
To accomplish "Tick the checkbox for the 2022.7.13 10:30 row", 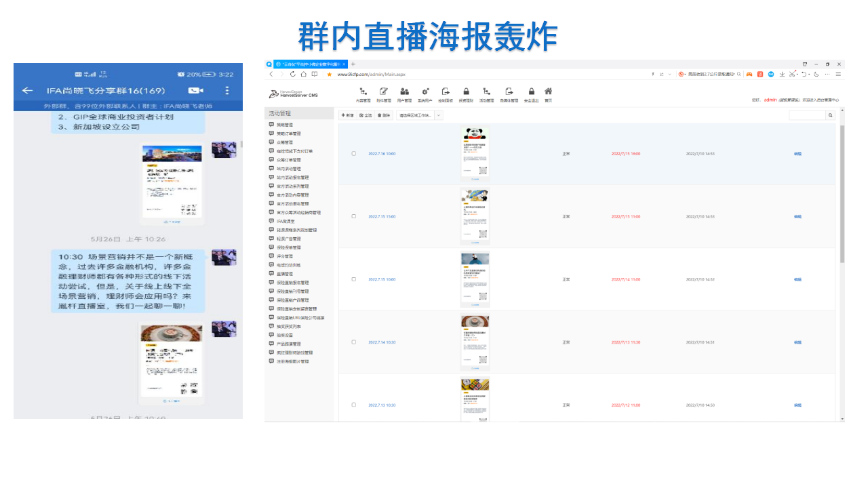I will 353,405.
